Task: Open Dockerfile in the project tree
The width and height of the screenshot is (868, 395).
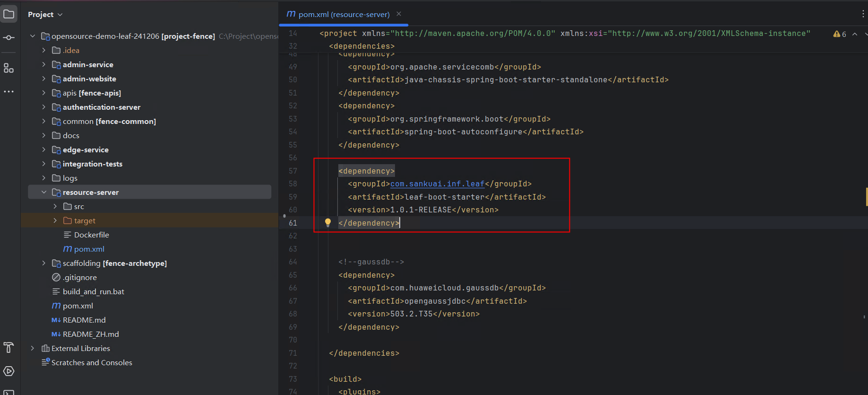Action: 91,235
